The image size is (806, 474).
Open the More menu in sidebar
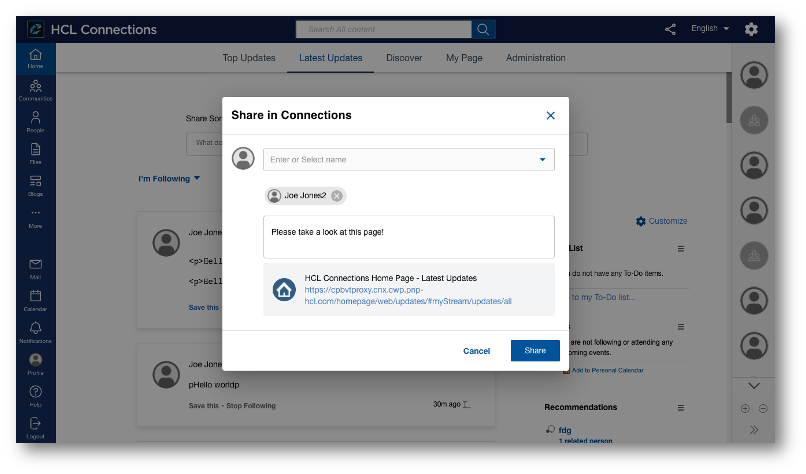point(35,218)
